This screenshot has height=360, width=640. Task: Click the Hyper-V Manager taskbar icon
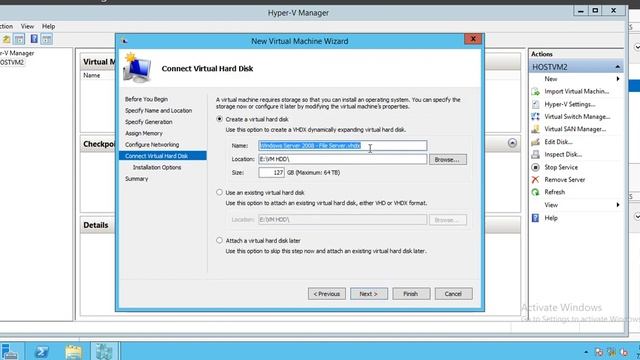(x=104, y=351)
